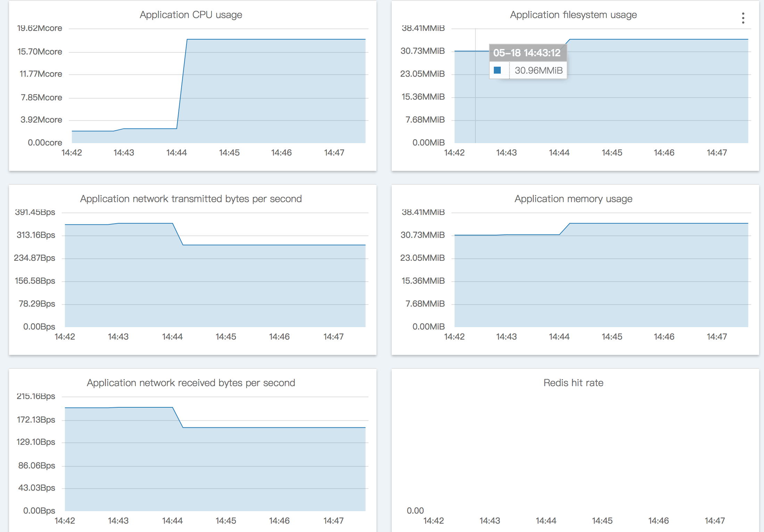Click the 05-18 14:43:12 tooltip timestamp
The width and height of the screenshot is (764, 532).
coord(527,53)
